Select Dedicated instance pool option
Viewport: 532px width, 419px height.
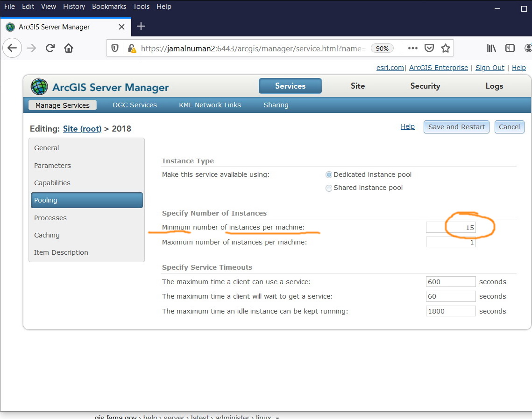point(328,175)
